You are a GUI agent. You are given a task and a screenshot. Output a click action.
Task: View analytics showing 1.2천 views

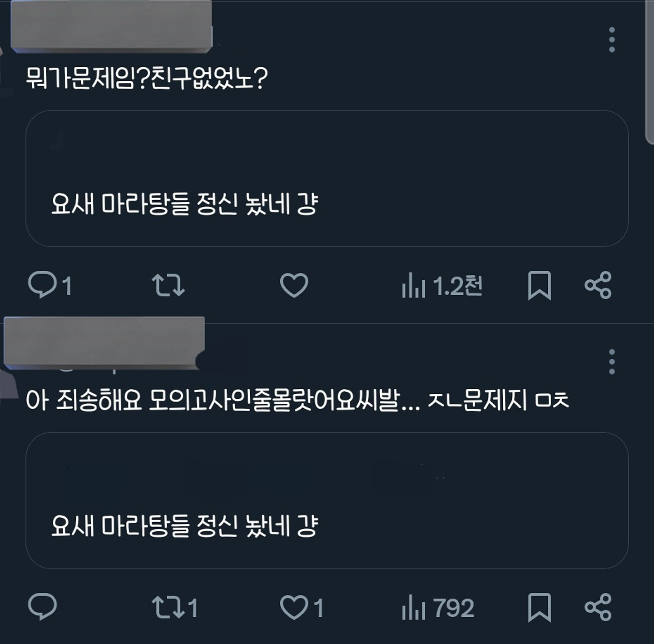(x=441, y=286)
